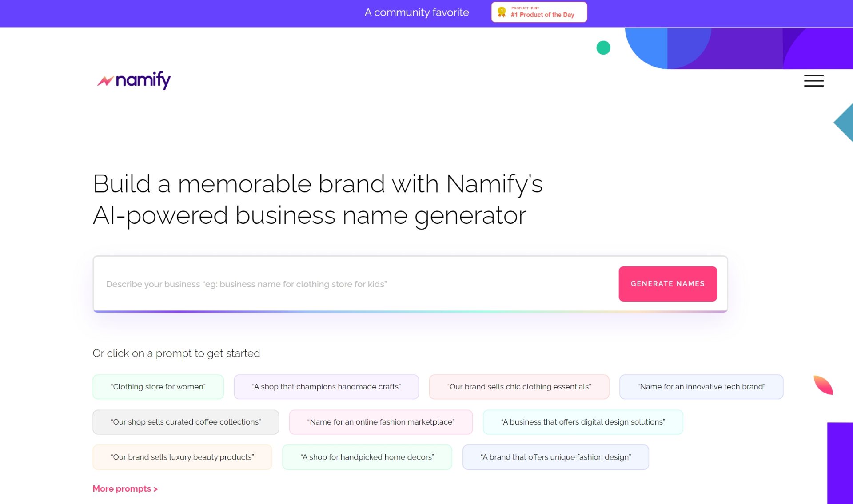This screenshot has width=853, height=504.
Task: Choose the handmade crafts shop prompt
Action: click(x=326, y=387)
